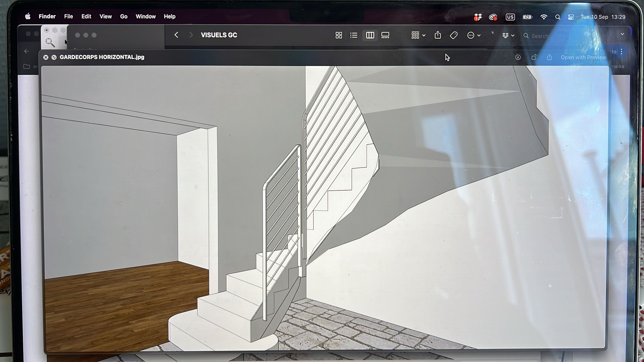
Task: Check the battery status icon
Action: (x=527, y=17)
